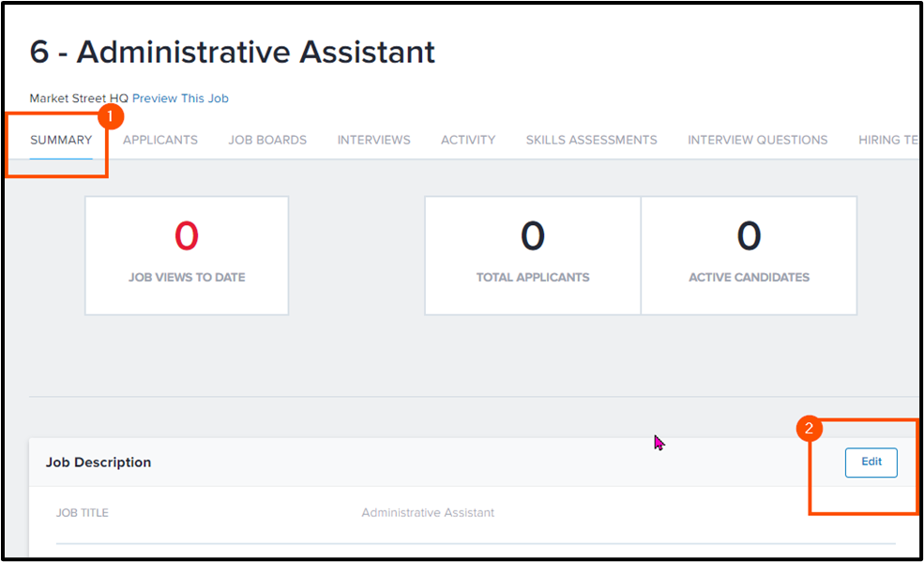Switch to the Applicants tab

pyautogui.click(x=160, y=140)
